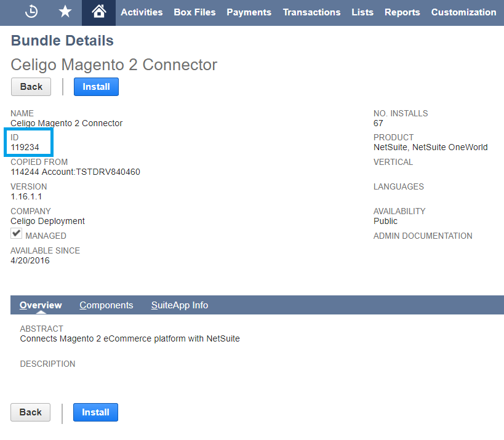The height and width of the screenshot is (440, 504).
Task: Go to the Home dashboard icon
Action: pyautogui.click(x=98, y=12)
